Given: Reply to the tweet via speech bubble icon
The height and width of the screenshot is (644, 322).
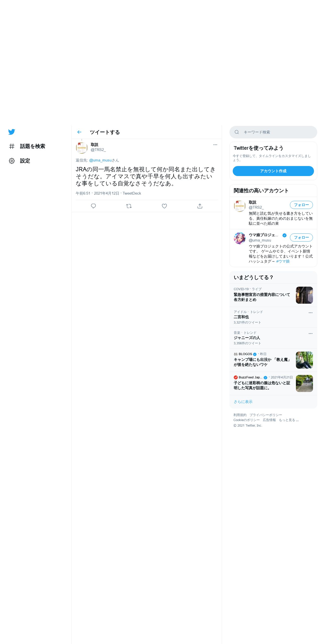Looking at the screenshot, I should point(93,206).
